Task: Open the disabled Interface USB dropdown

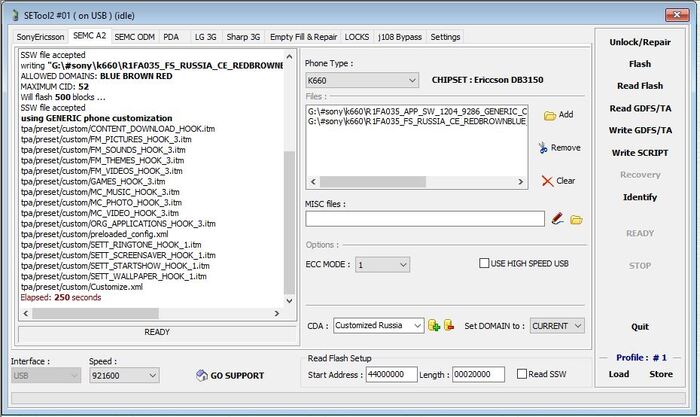Action: click(x=46, y=375)
